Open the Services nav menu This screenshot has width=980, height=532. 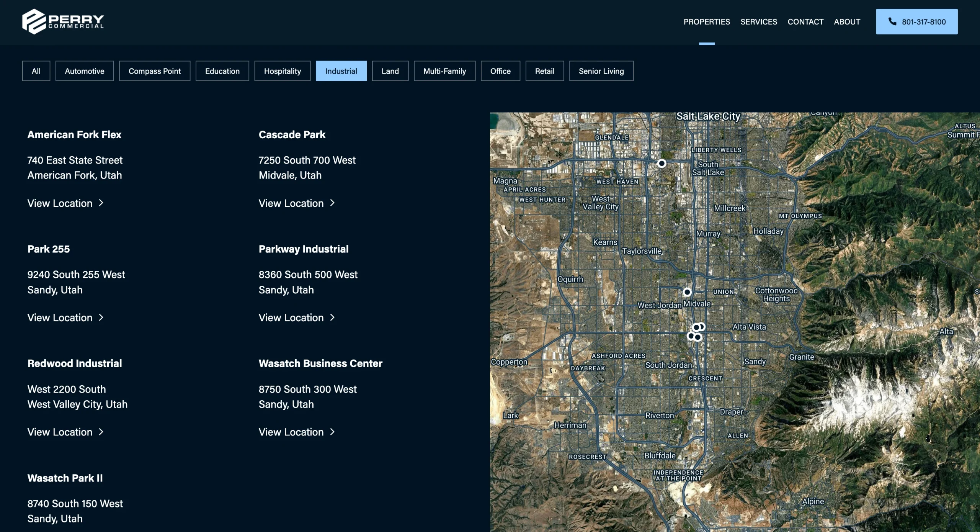[759, 22]
